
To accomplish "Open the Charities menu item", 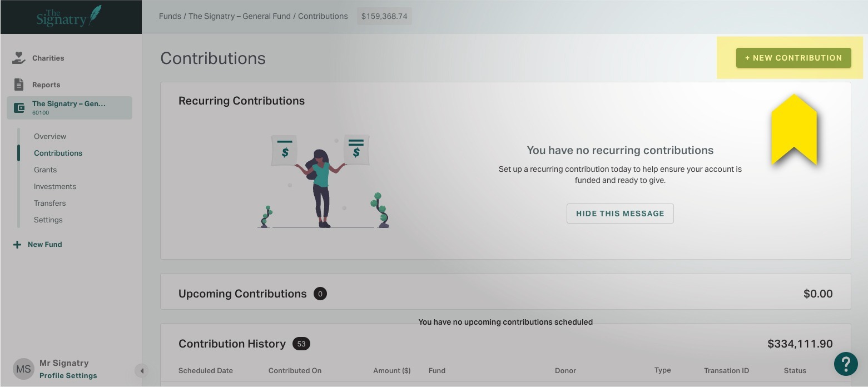I will pyautogui.click(x=48, y=58).
